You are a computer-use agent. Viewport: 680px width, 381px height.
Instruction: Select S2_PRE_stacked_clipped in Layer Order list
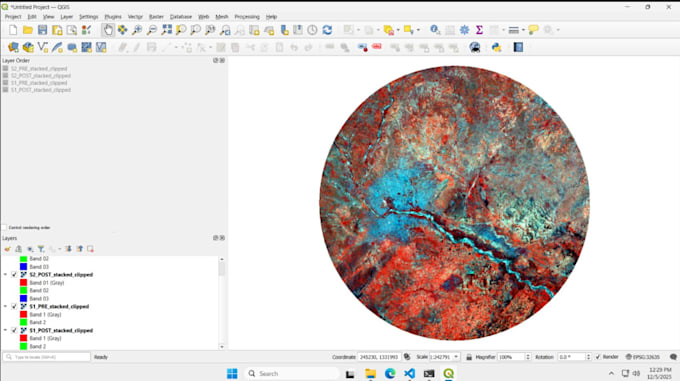point(39,68)
